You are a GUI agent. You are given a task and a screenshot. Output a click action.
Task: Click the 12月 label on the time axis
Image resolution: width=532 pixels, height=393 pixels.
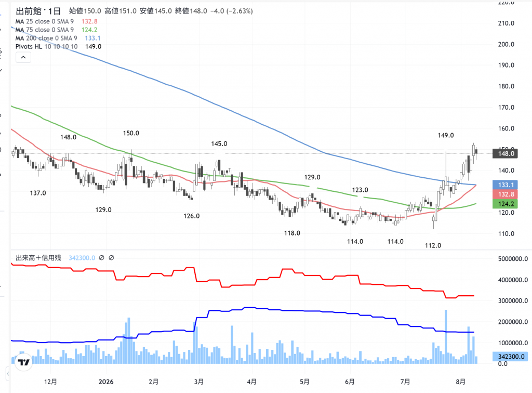[x=50, y=382]
